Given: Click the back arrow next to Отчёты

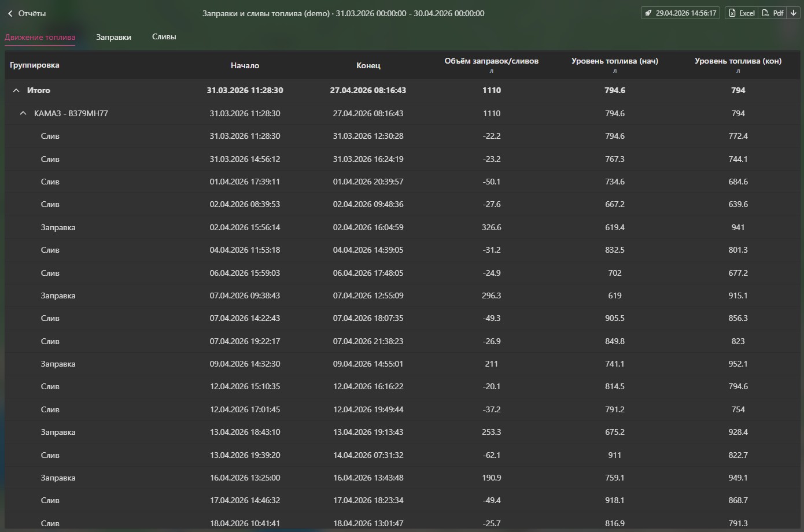Looking at the screenshot, I should 10,13.
